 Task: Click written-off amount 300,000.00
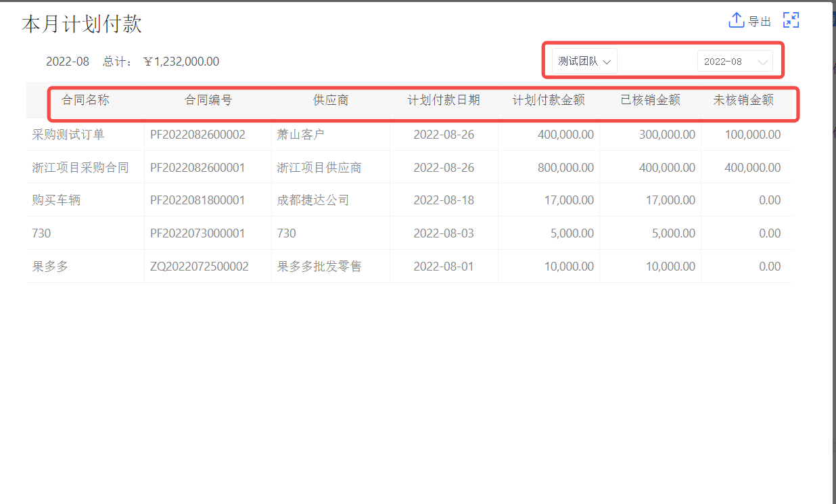pos(668,135)
